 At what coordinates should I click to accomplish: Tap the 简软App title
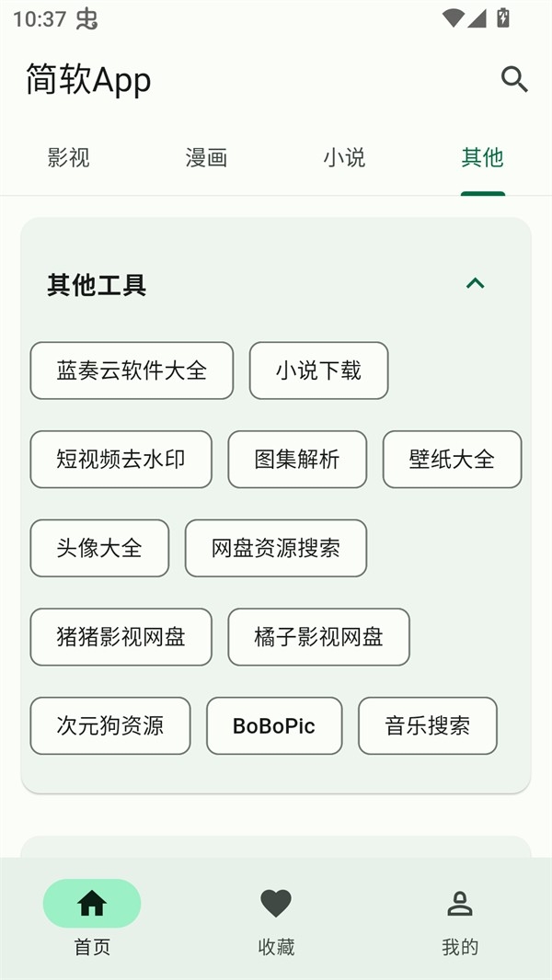point(88,80)
